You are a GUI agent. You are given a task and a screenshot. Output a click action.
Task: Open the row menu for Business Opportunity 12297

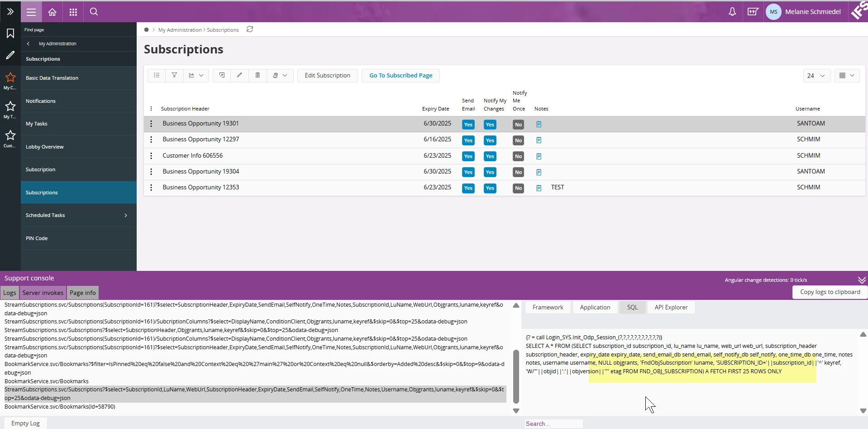151,140
